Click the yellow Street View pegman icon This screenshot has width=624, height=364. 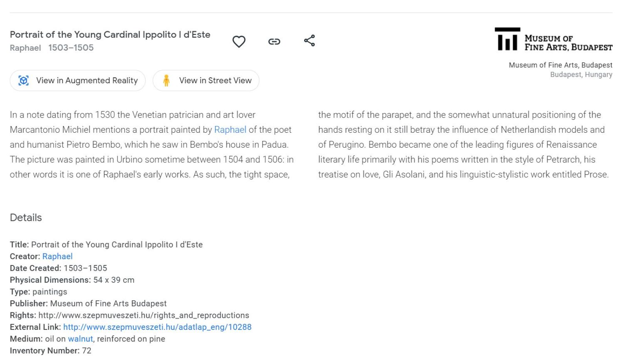tap(166, 81)
